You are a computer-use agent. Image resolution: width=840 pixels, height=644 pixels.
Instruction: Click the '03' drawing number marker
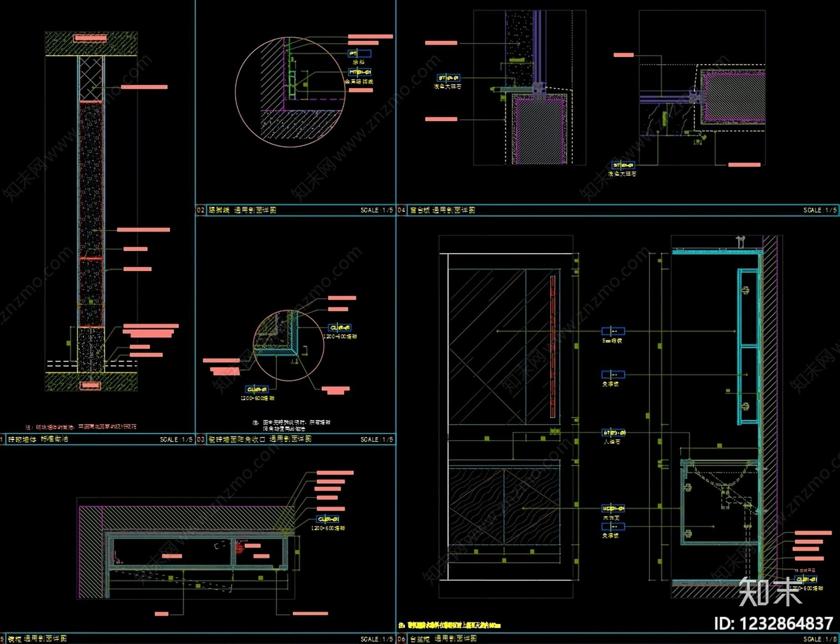[x=201, y=439]
